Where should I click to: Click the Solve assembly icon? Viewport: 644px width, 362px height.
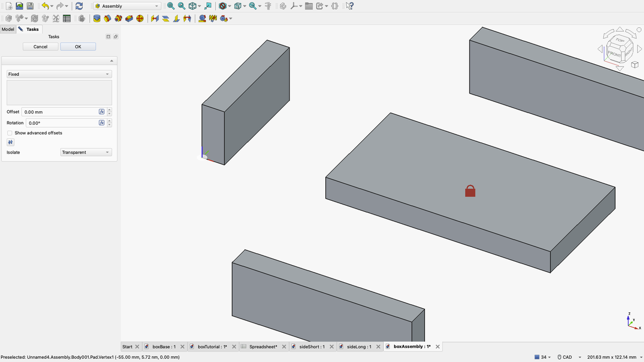point(34,18)
